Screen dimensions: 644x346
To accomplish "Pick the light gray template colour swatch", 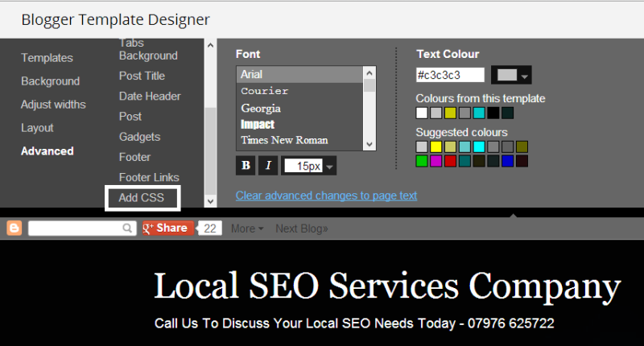I will tap(436, 113).
